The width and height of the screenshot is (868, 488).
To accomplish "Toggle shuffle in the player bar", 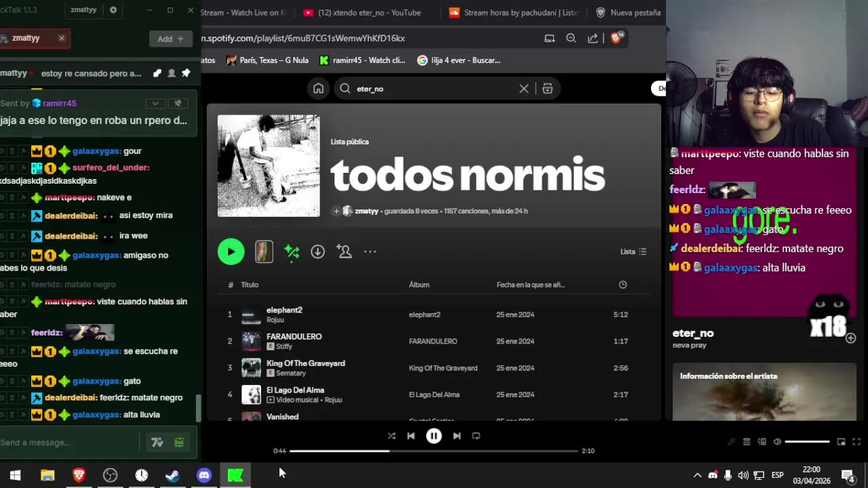I will coord(391,436).
